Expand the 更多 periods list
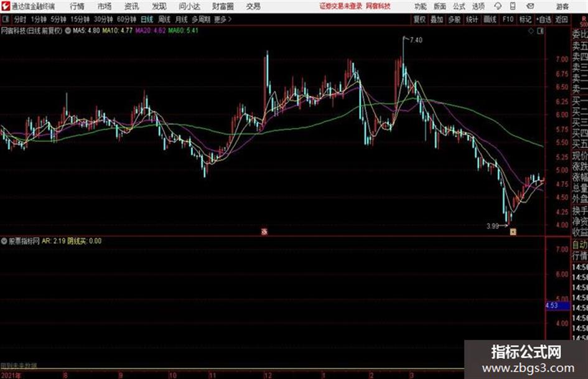 [x=223, y=19]
